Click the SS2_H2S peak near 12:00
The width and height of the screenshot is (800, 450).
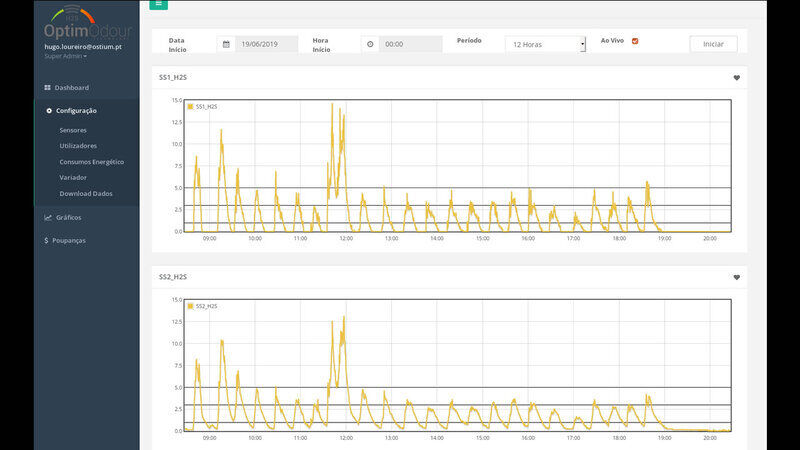click(x=344, y=317)
